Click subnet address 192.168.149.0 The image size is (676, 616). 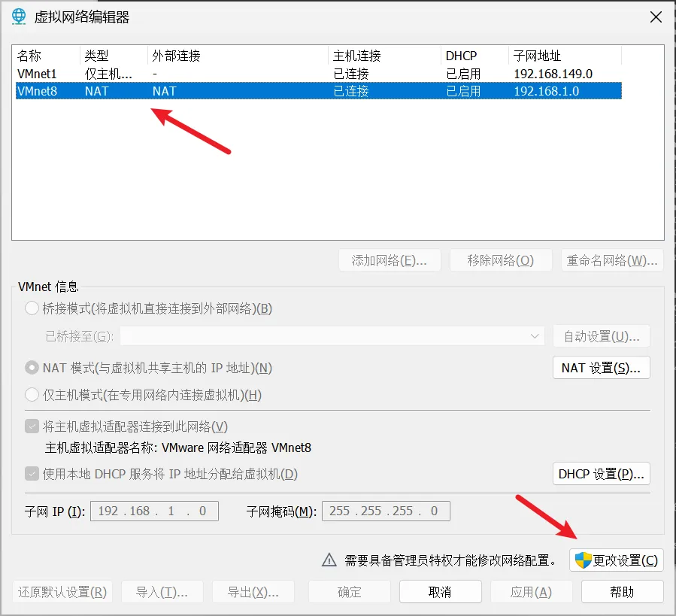tap(553, 74)
